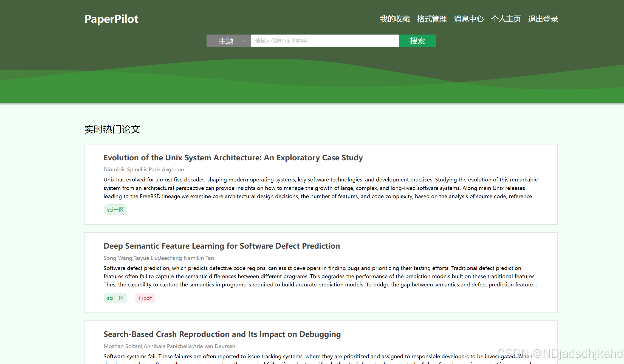The width and height of the screenshot is (624, 364).
Task: Click the Song Wang author line
Action: coord(159,258)
